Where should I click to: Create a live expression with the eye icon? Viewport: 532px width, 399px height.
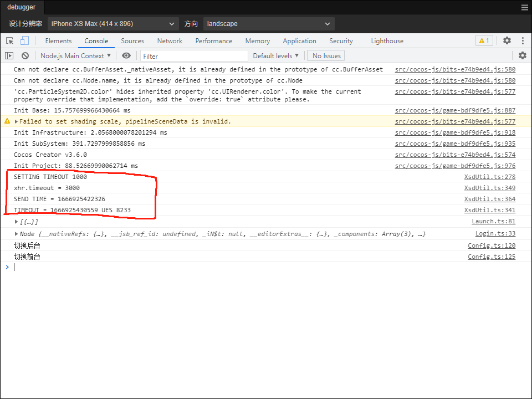click(x=126, y=55)
